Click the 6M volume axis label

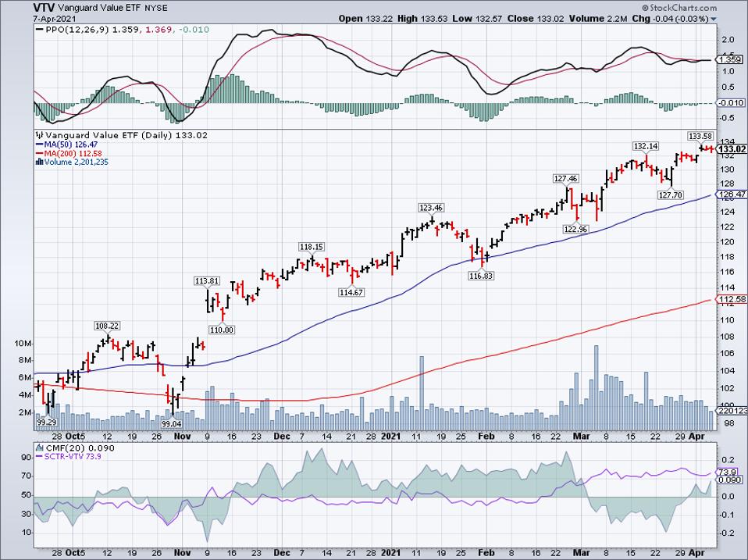[25, 377]
